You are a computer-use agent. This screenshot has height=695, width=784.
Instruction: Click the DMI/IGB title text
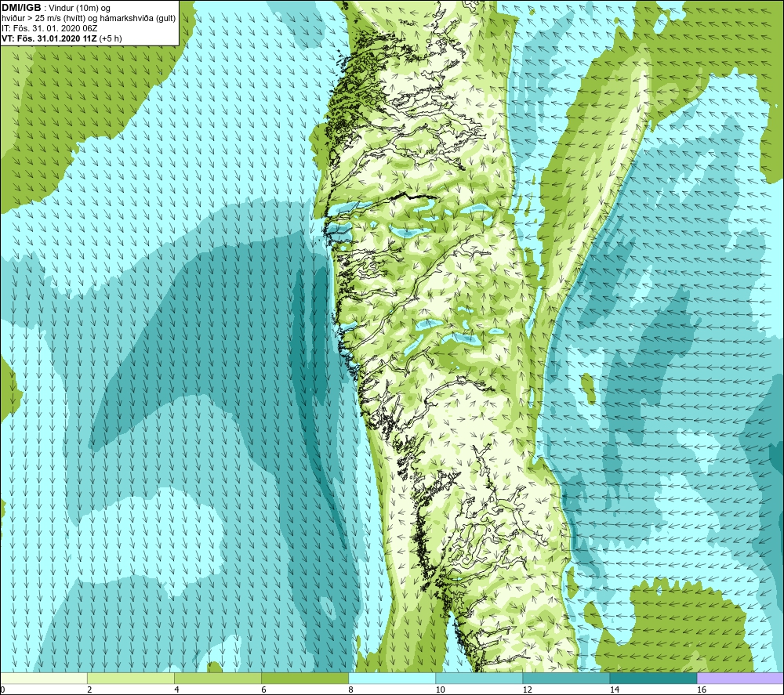click(x=21, y=8)
